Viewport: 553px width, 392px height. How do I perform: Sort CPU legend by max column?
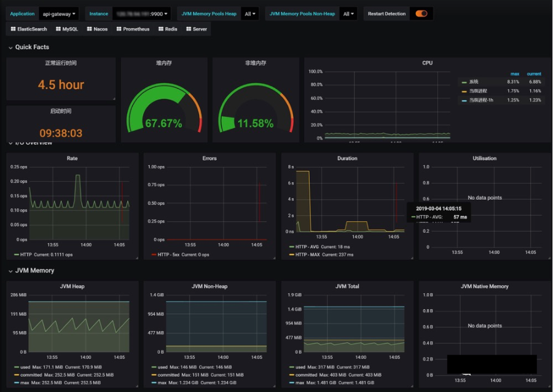click(515, 74)
